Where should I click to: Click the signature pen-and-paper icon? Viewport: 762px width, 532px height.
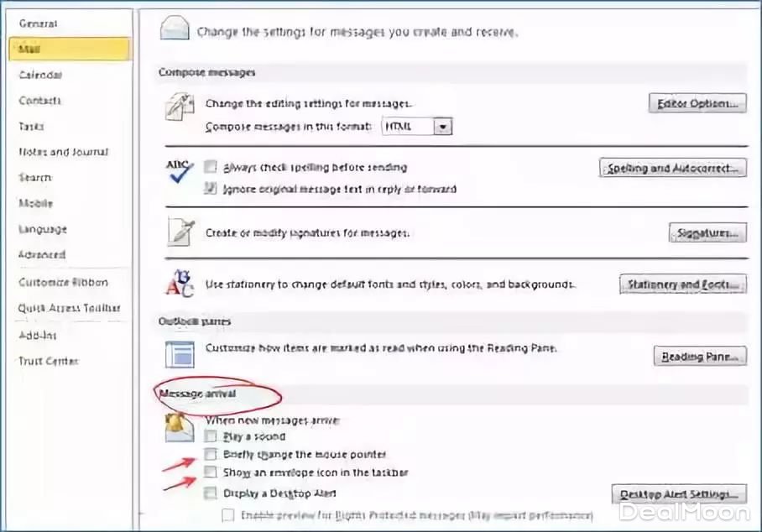(x=179, y=232)
